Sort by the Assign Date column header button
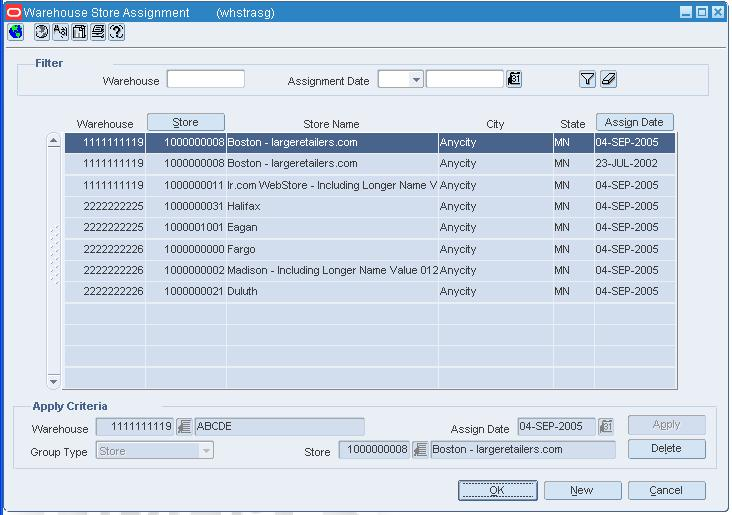This screenshot has height=515, width=732. [x=634, y=122]
